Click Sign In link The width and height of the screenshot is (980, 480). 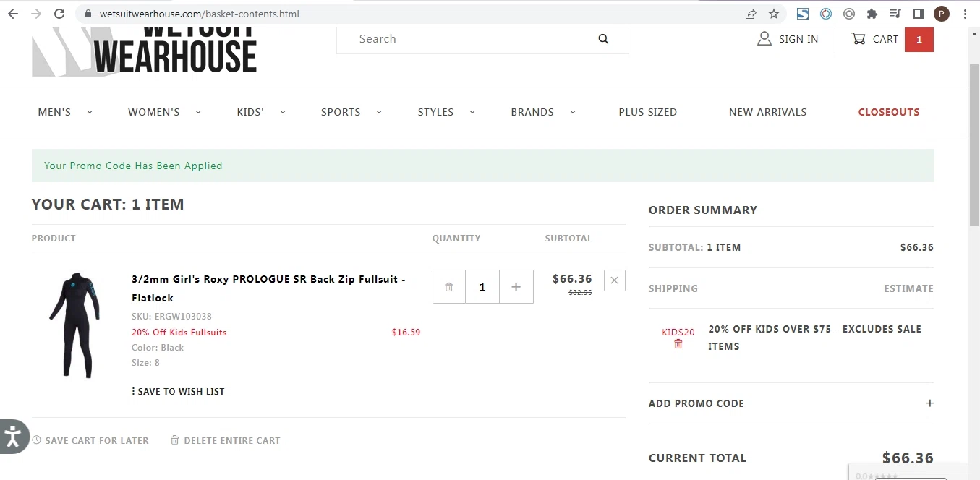(788, 39)
